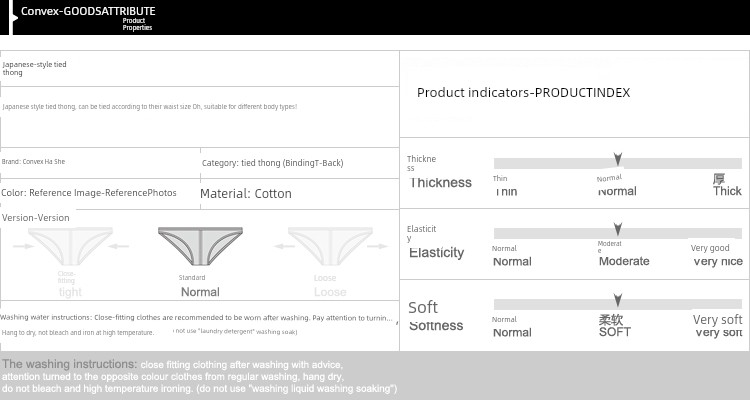Screen dimensions: 750x400
Task: Click the outward arrow right of the Loose illustration
Action: [x=380, y=246]
